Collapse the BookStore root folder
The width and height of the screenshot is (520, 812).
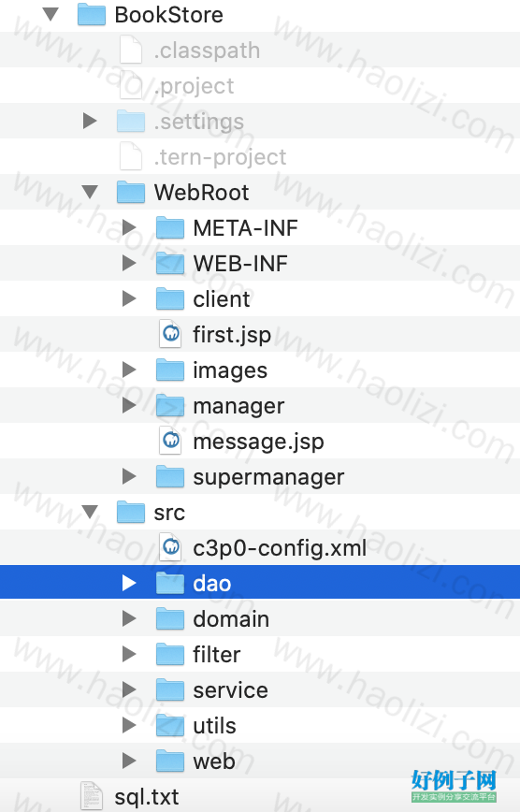coord(51,14)
